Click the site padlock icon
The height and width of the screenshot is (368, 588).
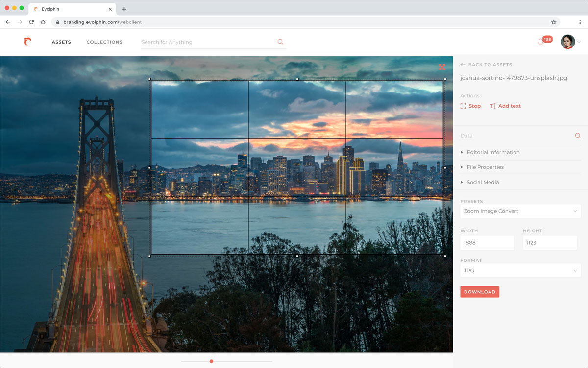58,22
